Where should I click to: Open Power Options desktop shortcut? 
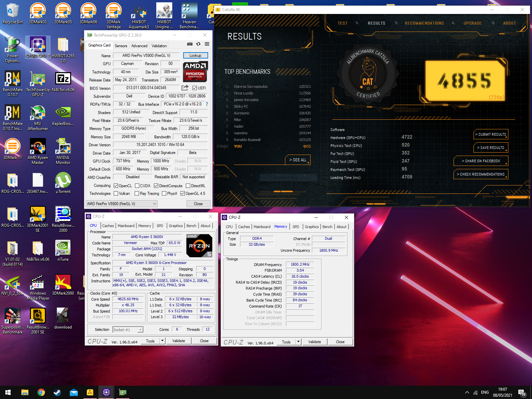(x=13, y=50)
